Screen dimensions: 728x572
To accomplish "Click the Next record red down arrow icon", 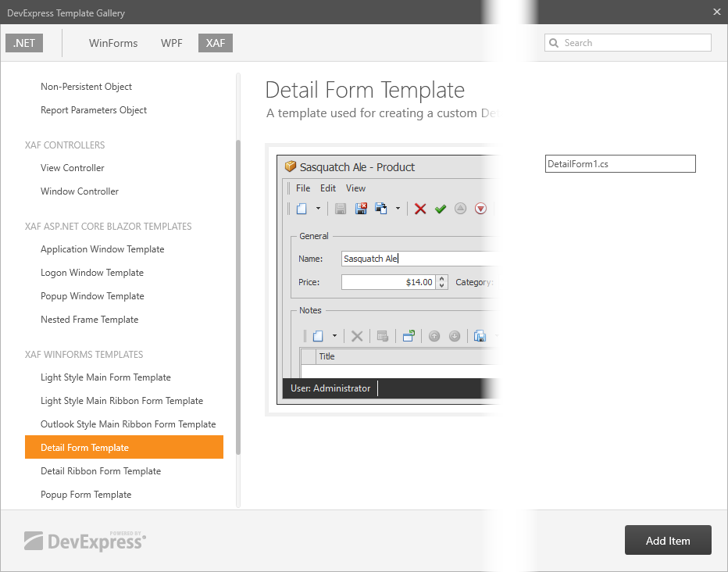I will [480, 209].
